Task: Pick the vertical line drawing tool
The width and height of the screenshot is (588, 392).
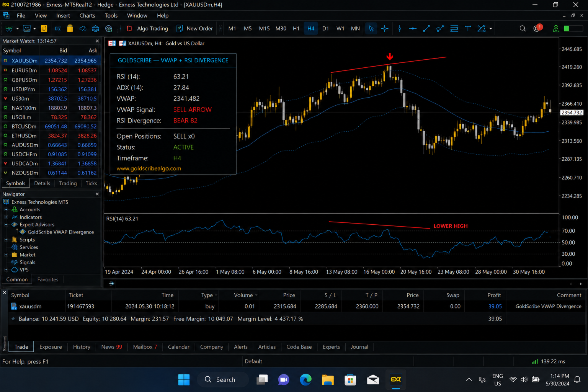Action: [400, 29]
